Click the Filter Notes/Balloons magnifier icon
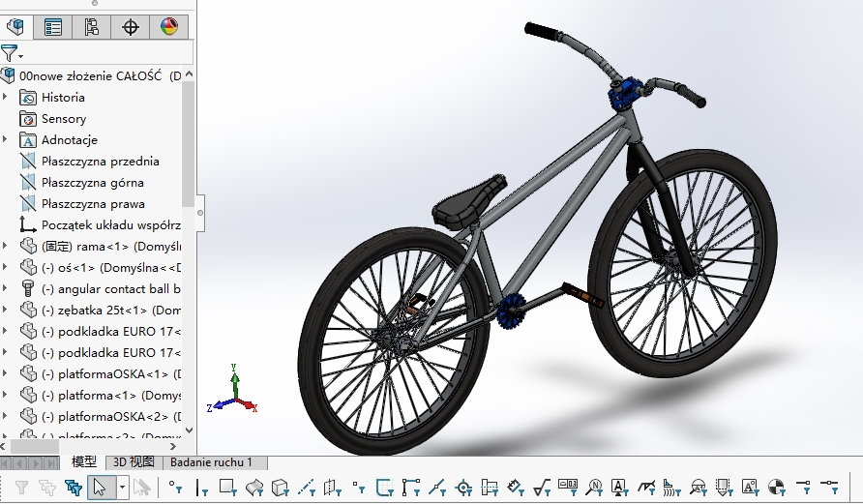The height and width of the screenshot is (504, 863). click(594, 488)
